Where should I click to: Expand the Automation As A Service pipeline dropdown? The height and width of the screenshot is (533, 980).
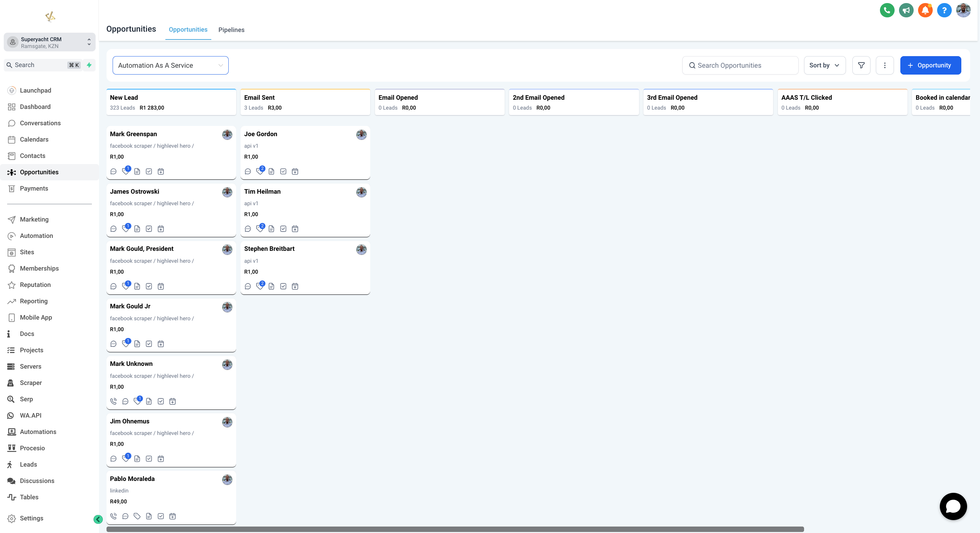170,65
